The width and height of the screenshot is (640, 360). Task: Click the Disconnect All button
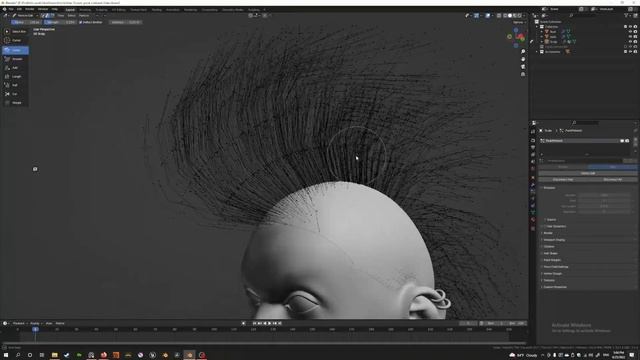(612, 180)
